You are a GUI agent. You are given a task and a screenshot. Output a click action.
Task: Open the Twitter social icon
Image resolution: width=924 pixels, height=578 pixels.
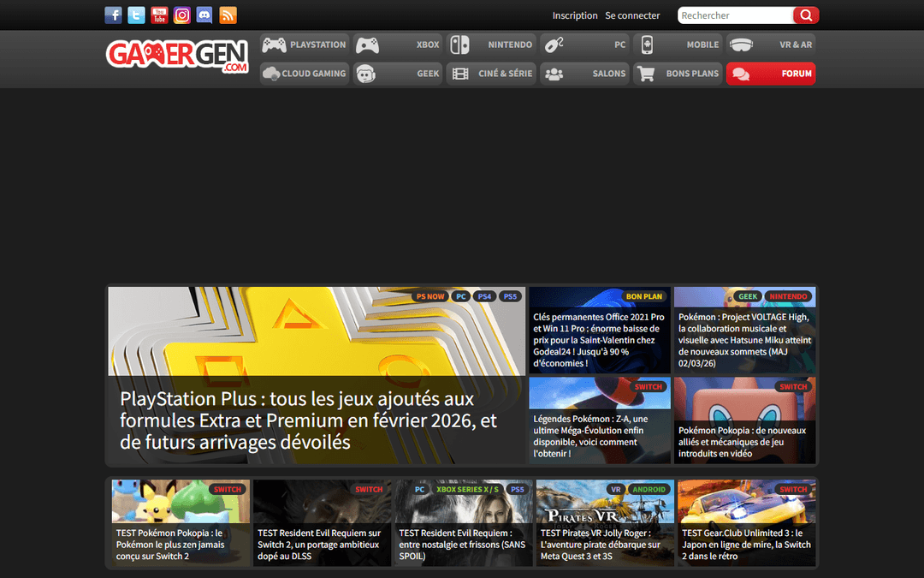coord(136,15)
